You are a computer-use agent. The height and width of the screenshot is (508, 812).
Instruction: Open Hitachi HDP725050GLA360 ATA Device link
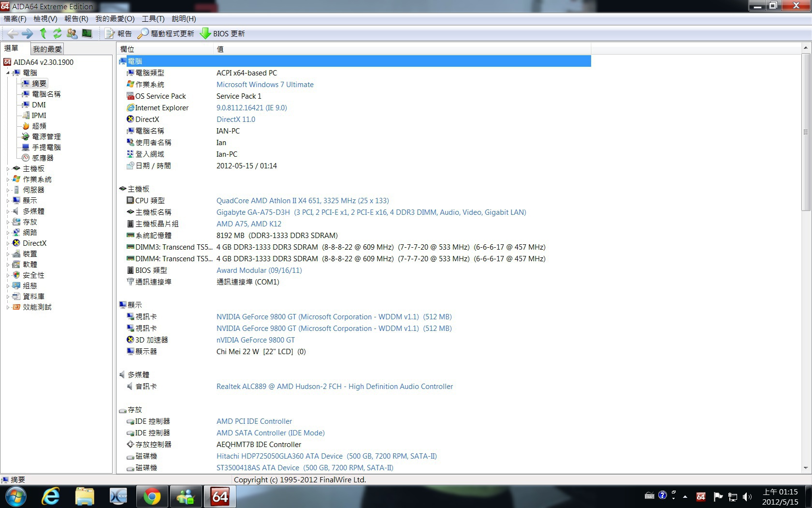tap(327, 456)
